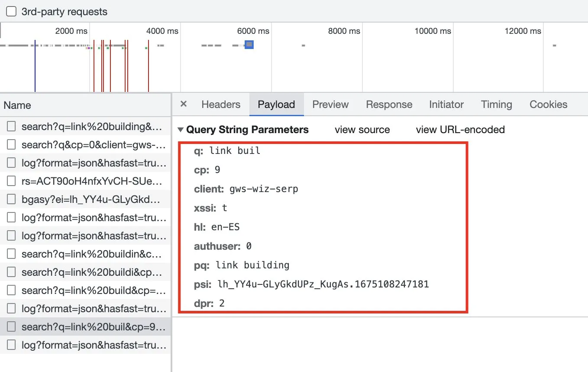The width and height of the screenshot is (588, 372).
Task: Enable the 3rd-party requests checkbox
Action: point(11,12)
